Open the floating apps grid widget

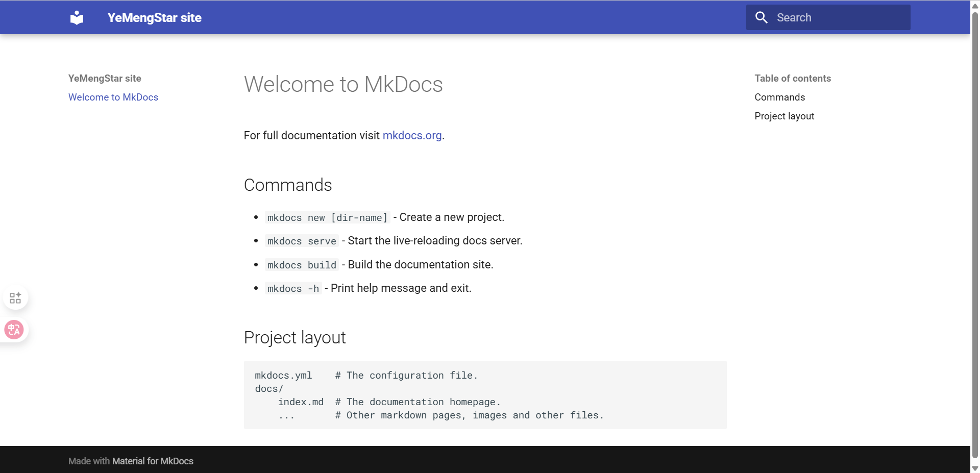point(15,297)
